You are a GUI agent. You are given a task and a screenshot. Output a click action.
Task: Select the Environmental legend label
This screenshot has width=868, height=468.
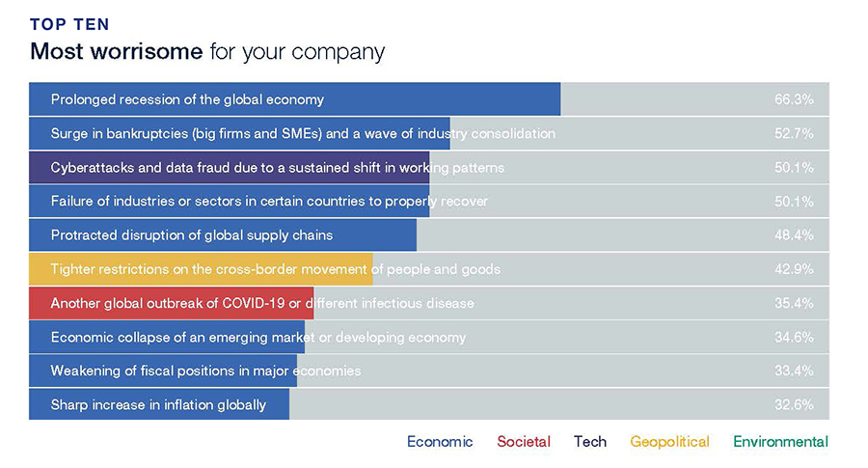(780, 441)
